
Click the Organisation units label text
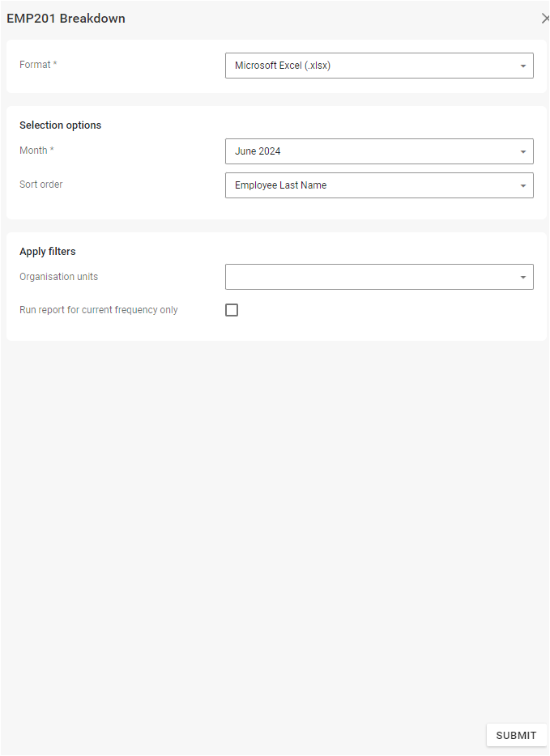point(59,277)
